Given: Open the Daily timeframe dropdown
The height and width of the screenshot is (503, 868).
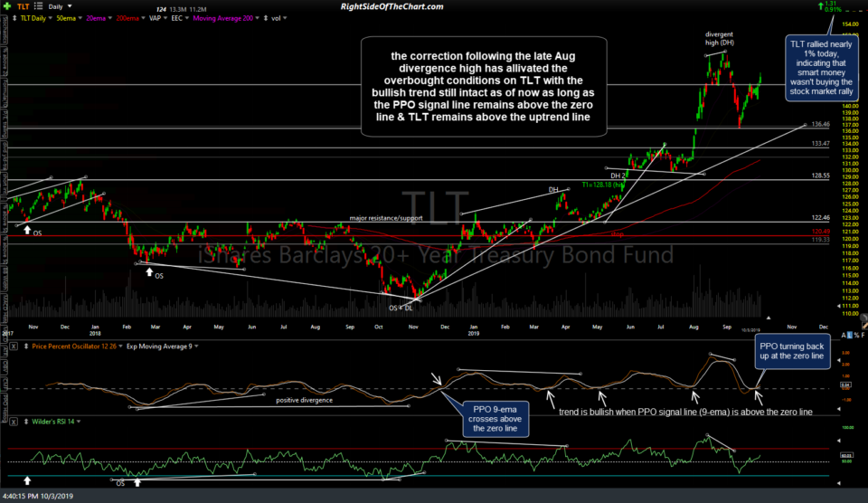Looking at the screenshot, I should tap(60, 6).
